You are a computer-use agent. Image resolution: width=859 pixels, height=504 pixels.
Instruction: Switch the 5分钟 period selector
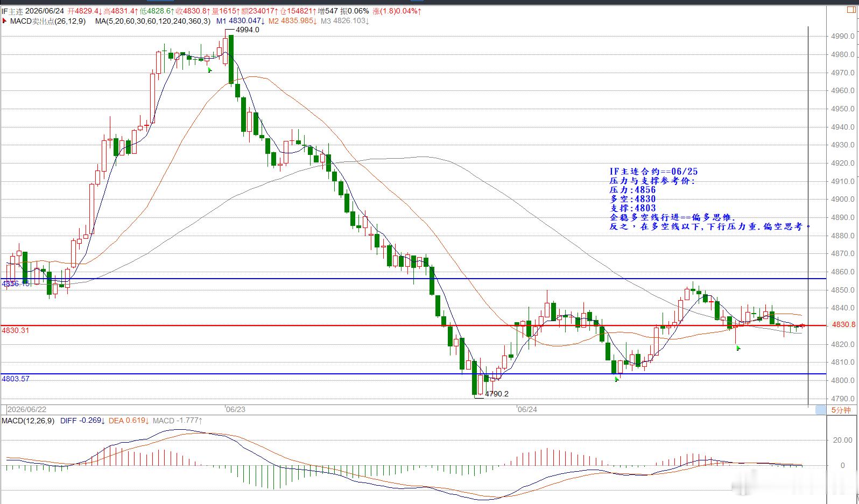[841, 410]
